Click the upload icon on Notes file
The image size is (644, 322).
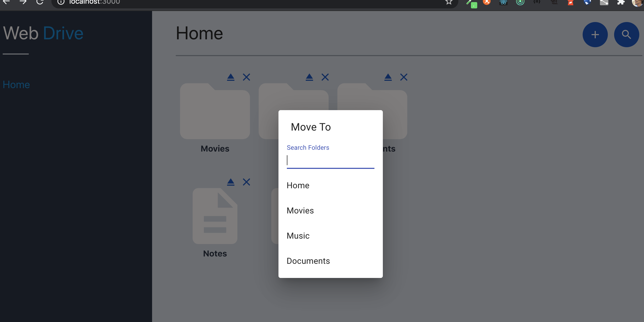click(231, 182)
